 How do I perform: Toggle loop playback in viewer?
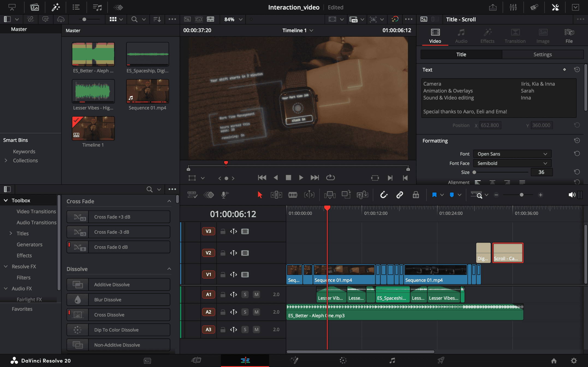(x=330, y=178)
